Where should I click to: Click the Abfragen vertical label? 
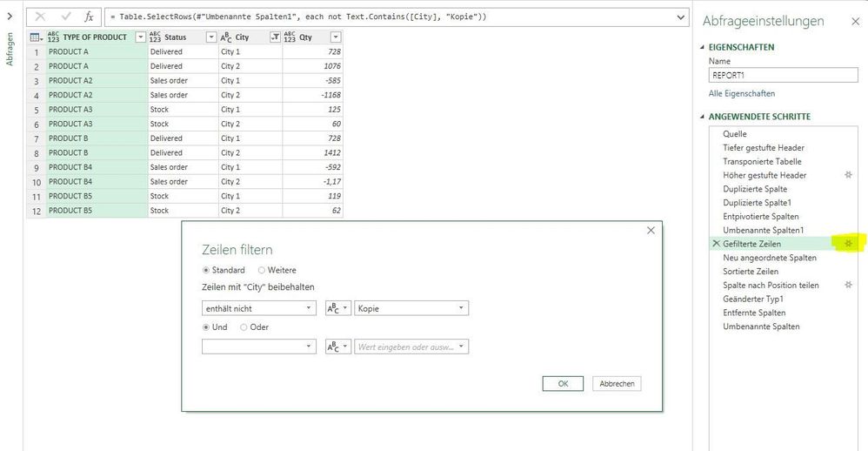pyautogui.click(x=10, y=50)
